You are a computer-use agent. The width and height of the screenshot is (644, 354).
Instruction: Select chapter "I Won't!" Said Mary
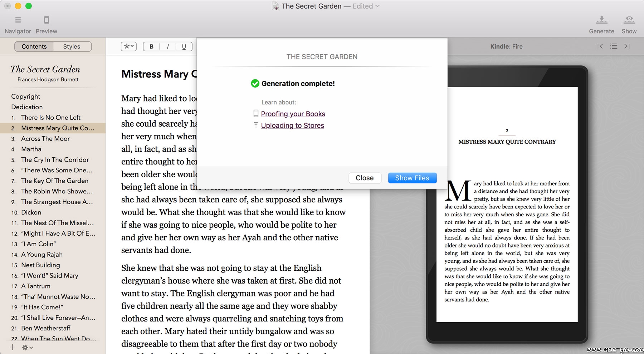53,276
